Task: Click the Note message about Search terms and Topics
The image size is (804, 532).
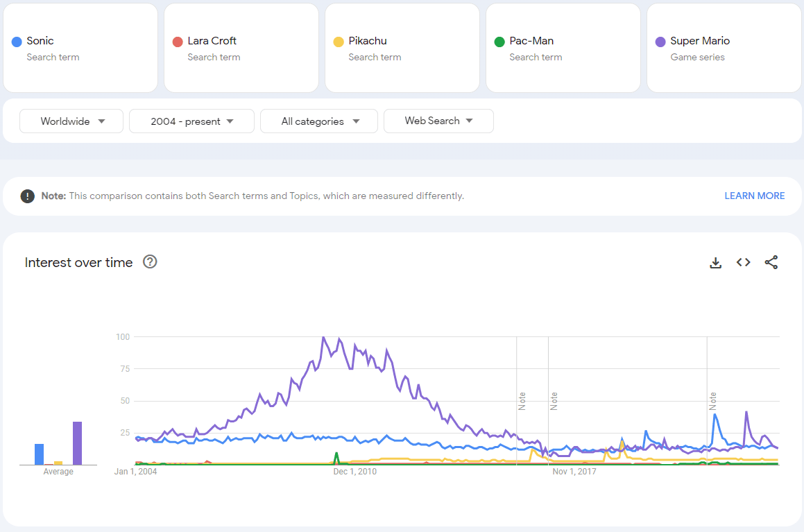Action: pyautogui.click(x=253, y=196)
